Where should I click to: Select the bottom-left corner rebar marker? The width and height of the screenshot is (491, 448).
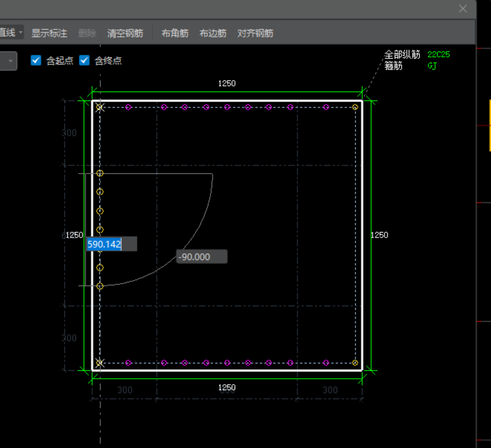100,363
